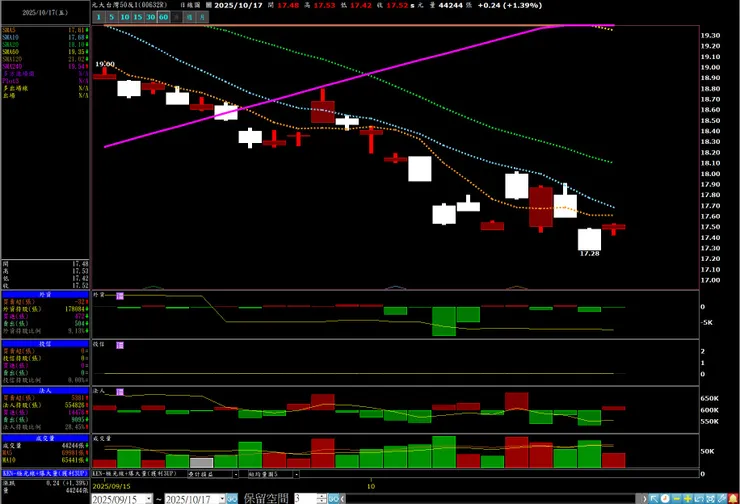Select the 10-minute timeframe button
740x504 pixels.
click(x=125, y=17)
